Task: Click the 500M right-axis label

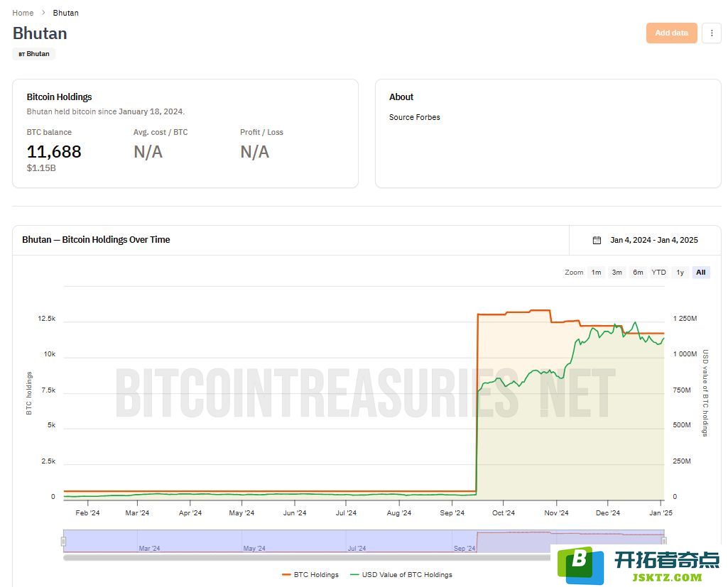Action: tap(682, 425)
